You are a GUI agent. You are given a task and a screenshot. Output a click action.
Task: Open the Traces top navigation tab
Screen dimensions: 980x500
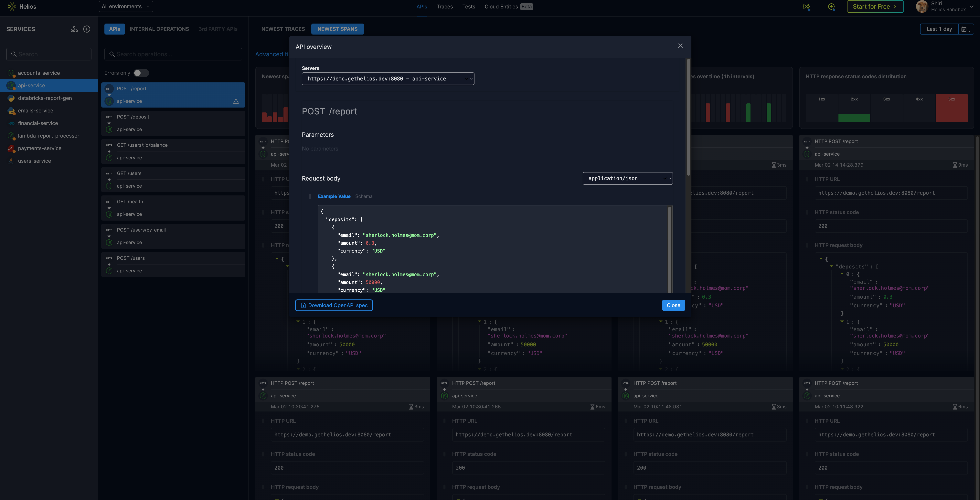pos(444,6)
